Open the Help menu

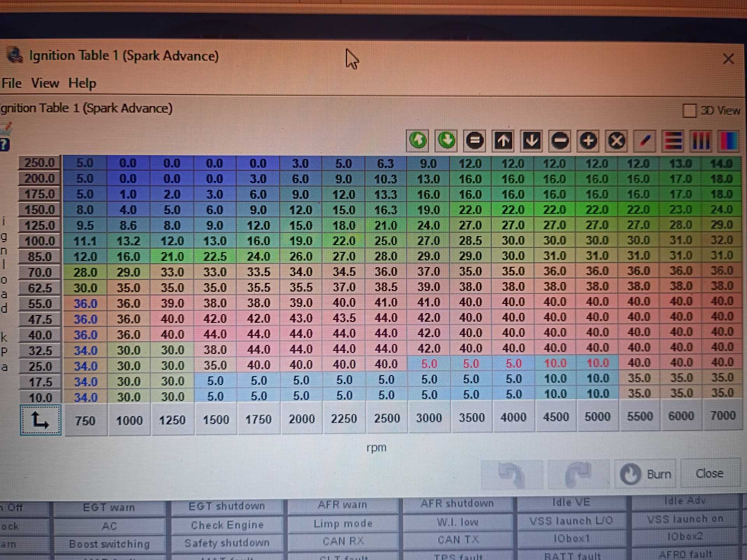[82, 83]
